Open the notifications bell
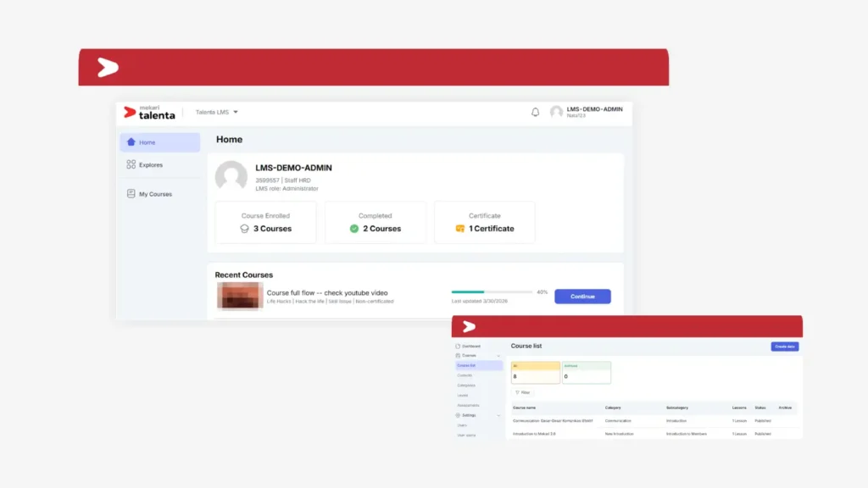This screenshot has width=868, height=488. (x=536, y=113)
